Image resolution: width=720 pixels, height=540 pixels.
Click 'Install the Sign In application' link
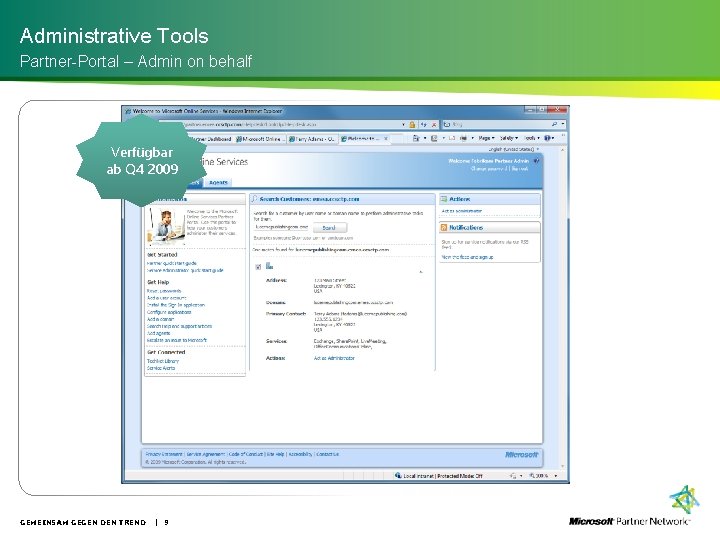tap(176, 305)
